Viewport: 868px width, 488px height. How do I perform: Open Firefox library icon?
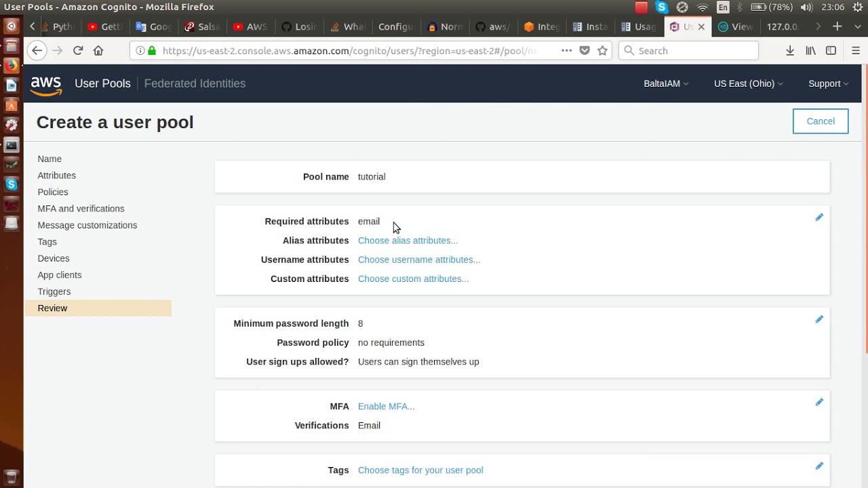(810, 51)
